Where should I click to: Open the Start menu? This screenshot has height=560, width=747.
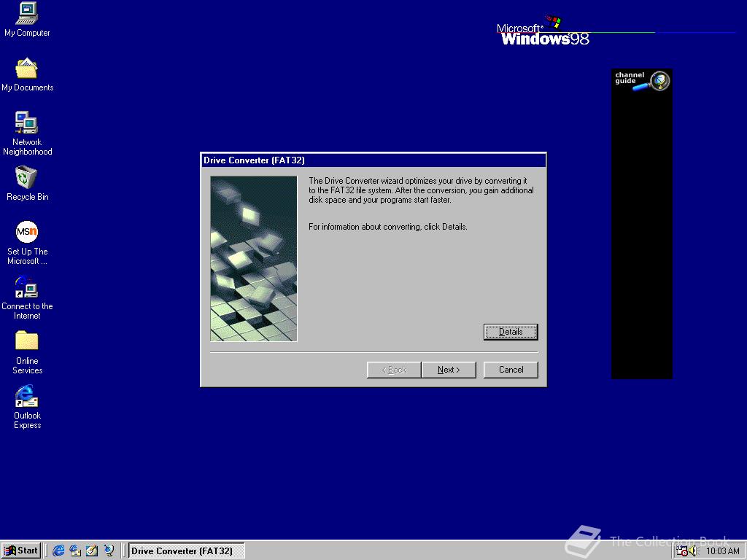pos(21,551)
